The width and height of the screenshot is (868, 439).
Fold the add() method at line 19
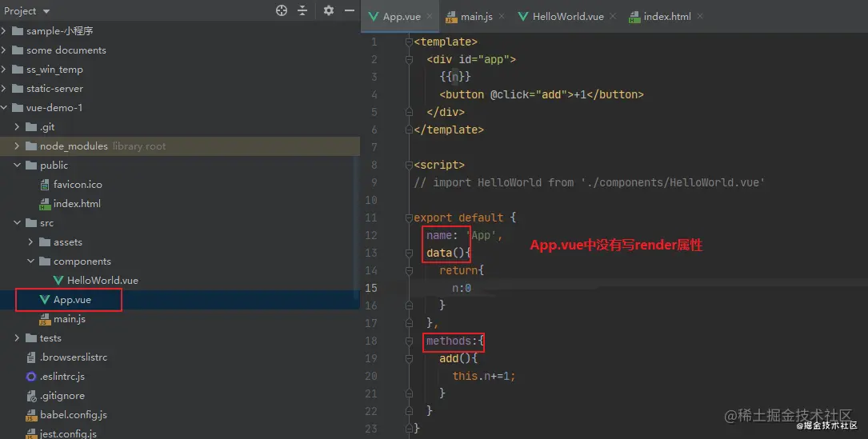(409, 359)
